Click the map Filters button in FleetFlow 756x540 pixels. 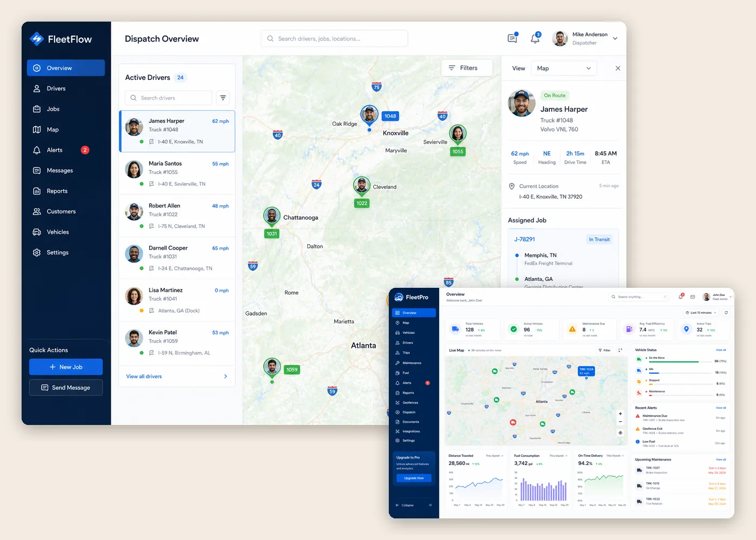pyautogui.click(x=467, y=68)
